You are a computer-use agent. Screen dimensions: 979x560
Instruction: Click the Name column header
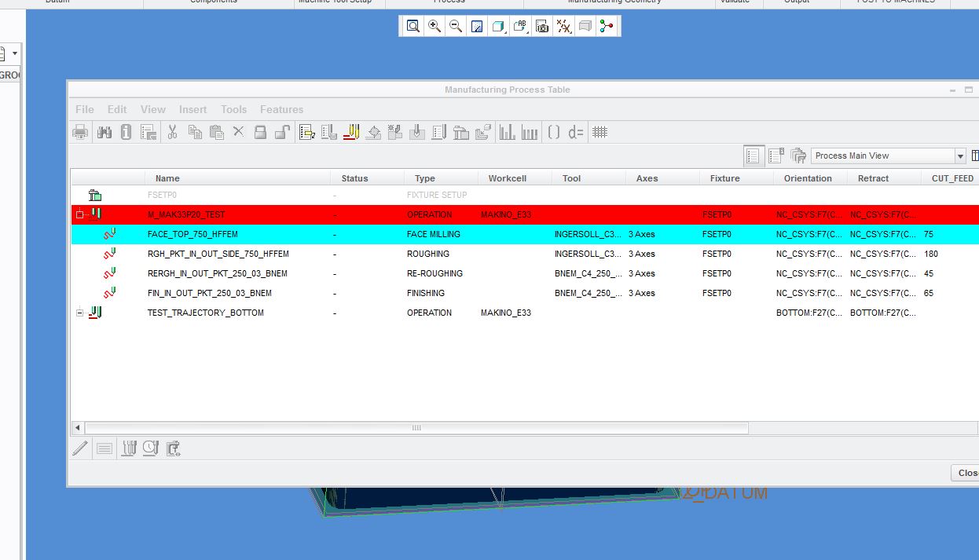pyautogui.click(x=238, y=178)
